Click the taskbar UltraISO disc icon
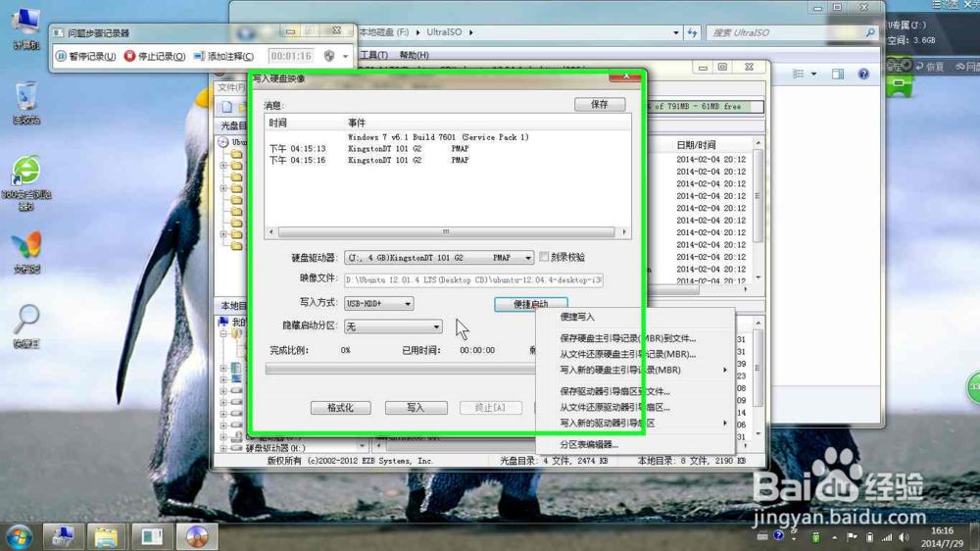This screenshot has height=551, width=980. coord(197,536)
